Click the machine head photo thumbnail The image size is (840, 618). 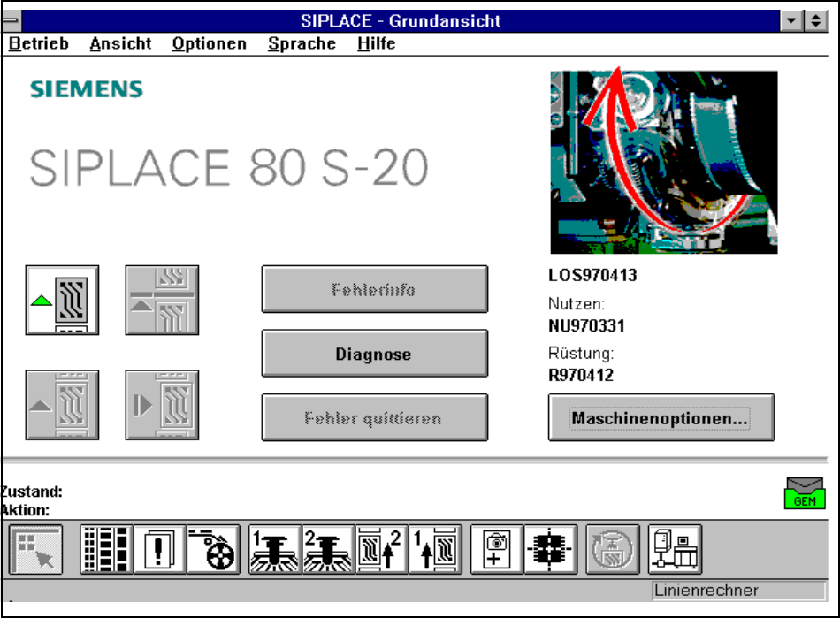point(664,162)
